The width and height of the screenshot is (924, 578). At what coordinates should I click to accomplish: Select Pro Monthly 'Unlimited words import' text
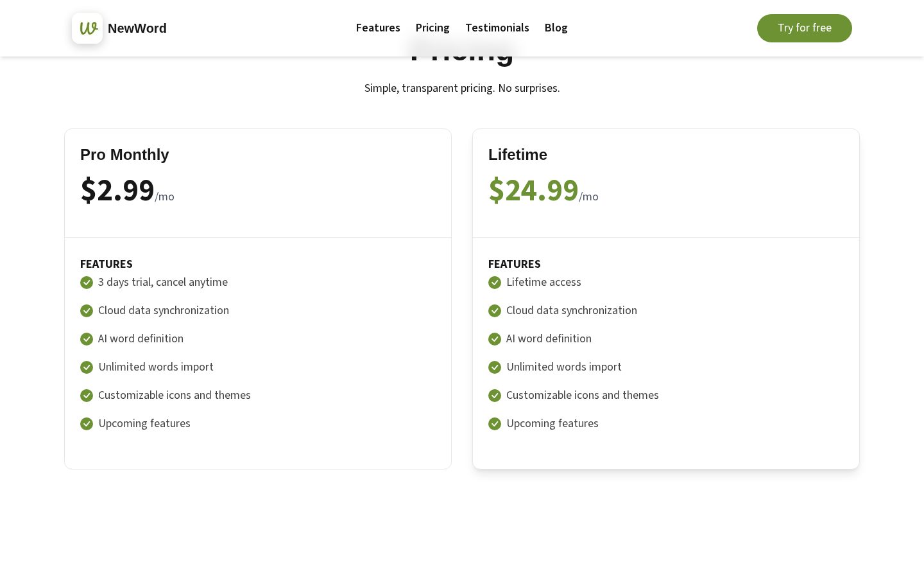(x=156, y=367)
